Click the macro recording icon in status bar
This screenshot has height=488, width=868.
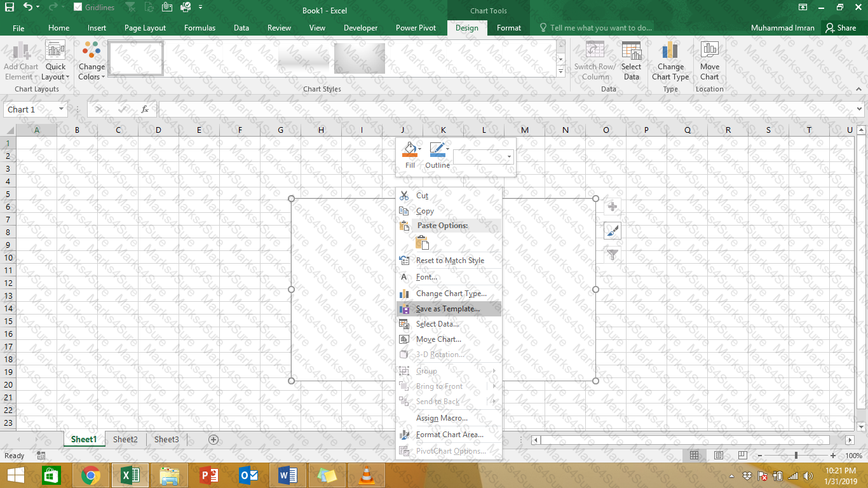point(41,456)
